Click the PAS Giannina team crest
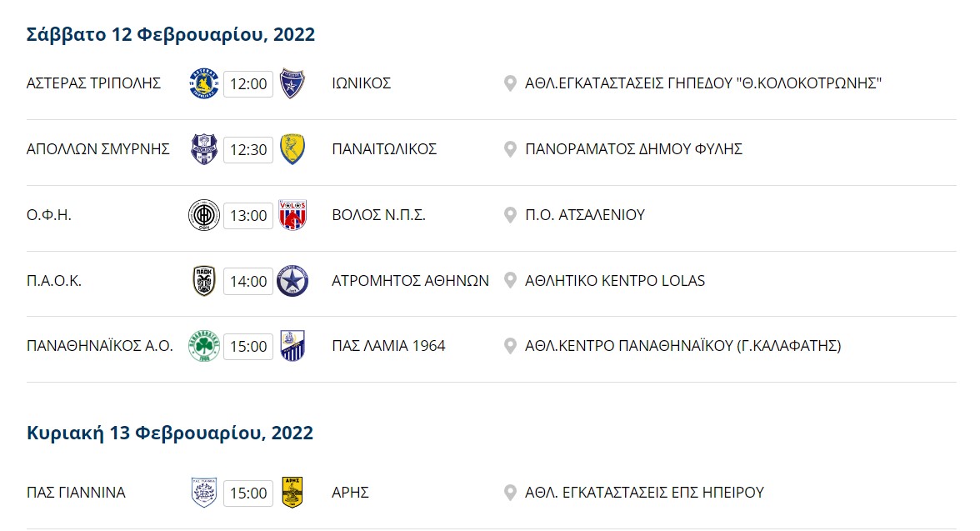Image resolution: width=980 pixels, height=531 pixels. click(x=203, y=493)
